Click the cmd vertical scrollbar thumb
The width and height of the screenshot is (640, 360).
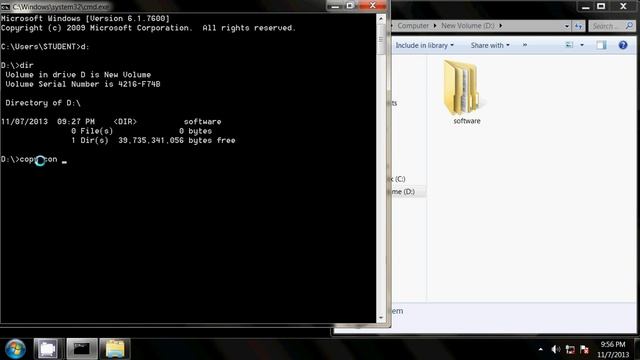tap(381, 39)
